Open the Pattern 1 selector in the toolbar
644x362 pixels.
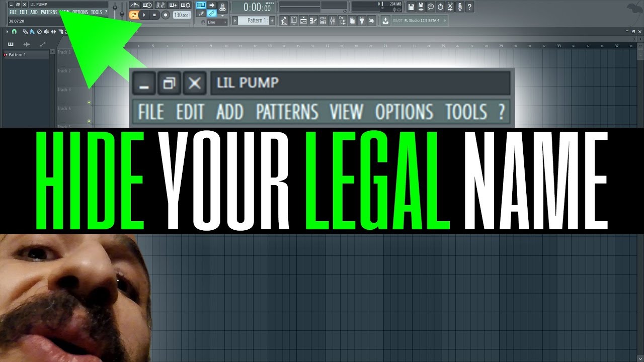coord(254,21)
